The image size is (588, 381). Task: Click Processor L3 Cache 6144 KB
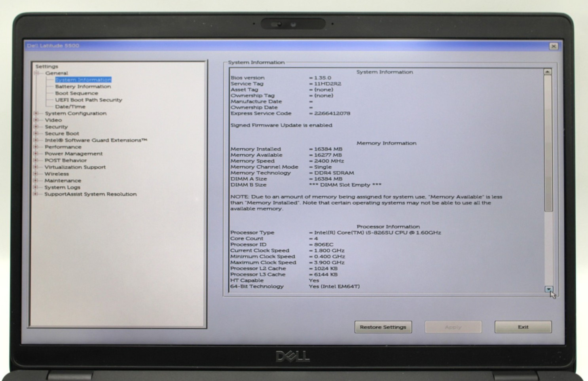tap(326, 274)
